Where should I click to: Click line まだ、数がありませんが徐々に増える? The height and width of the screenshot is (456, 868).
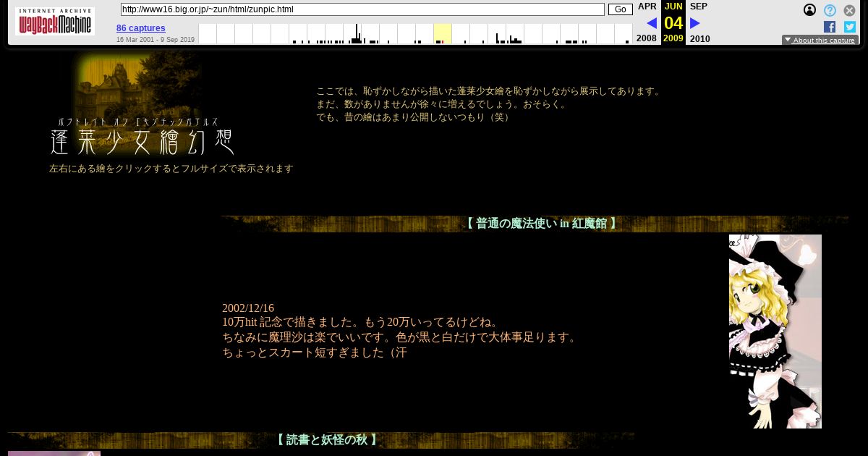pyautogui.click(x=443, y=104)
